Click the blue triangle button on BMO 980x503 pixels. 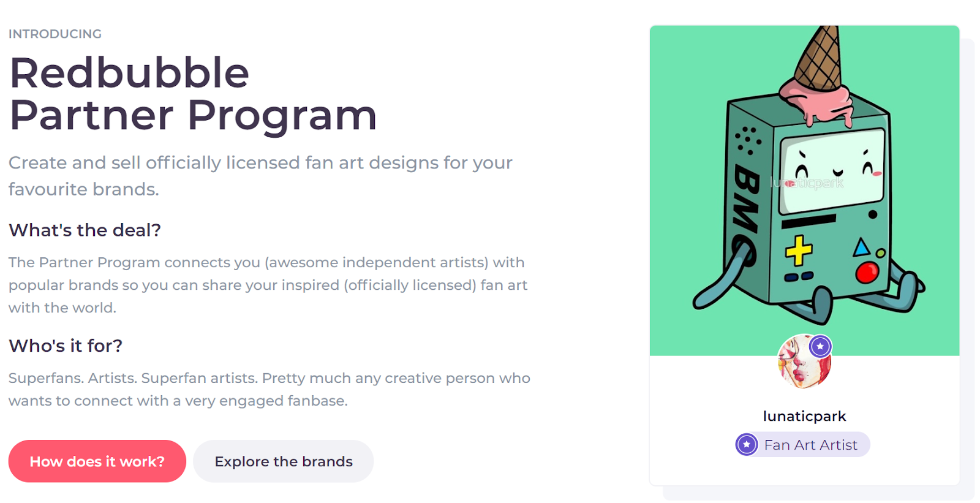862,247
